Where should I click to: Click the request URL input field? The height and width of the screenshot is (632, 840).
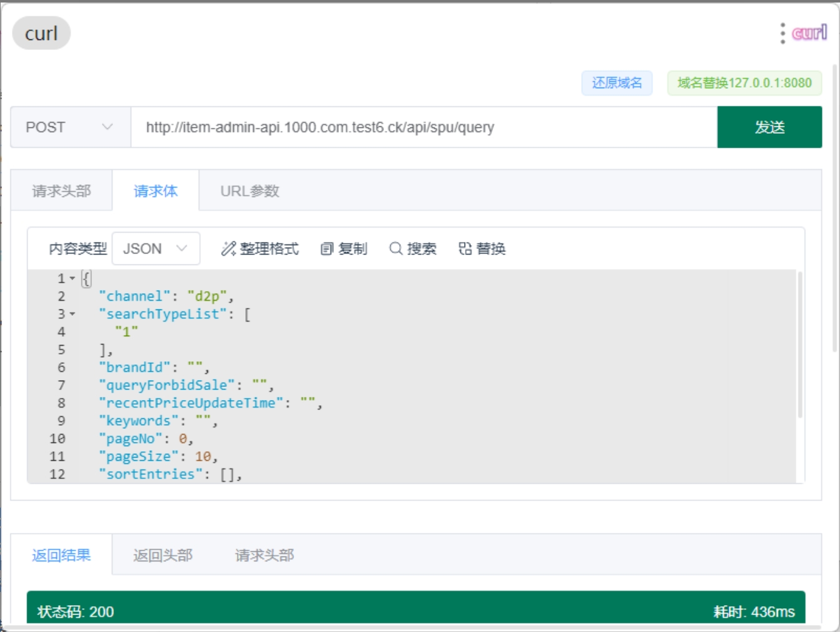(x=423, y=127)
